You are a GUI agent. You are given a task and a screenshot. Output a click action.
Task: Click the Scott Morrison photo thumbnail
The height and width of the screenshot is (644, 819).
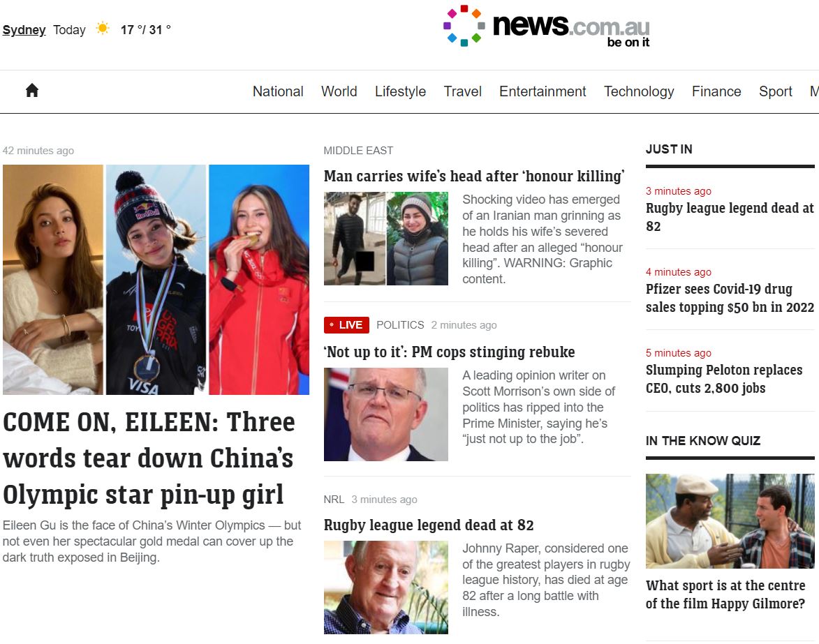[x=385, y=414]
